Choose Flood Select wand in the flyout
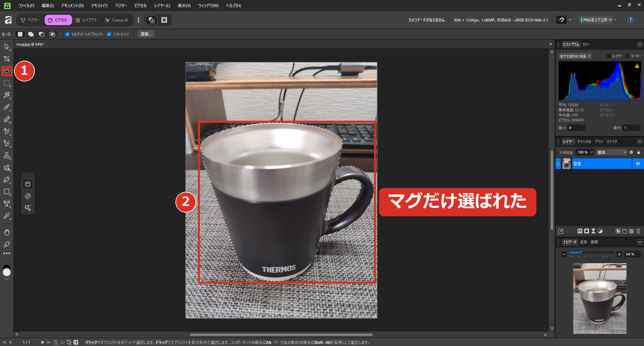 click(28, 208)
